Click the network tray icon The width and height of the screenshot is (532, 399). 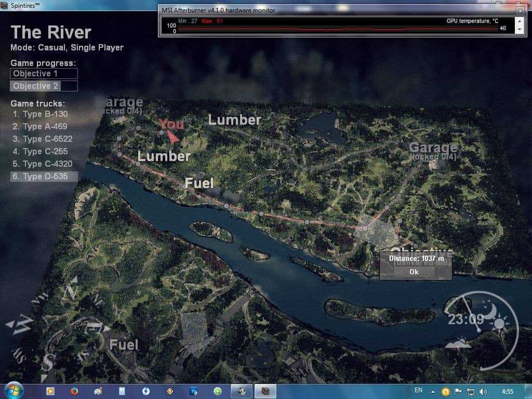point(471,392)
